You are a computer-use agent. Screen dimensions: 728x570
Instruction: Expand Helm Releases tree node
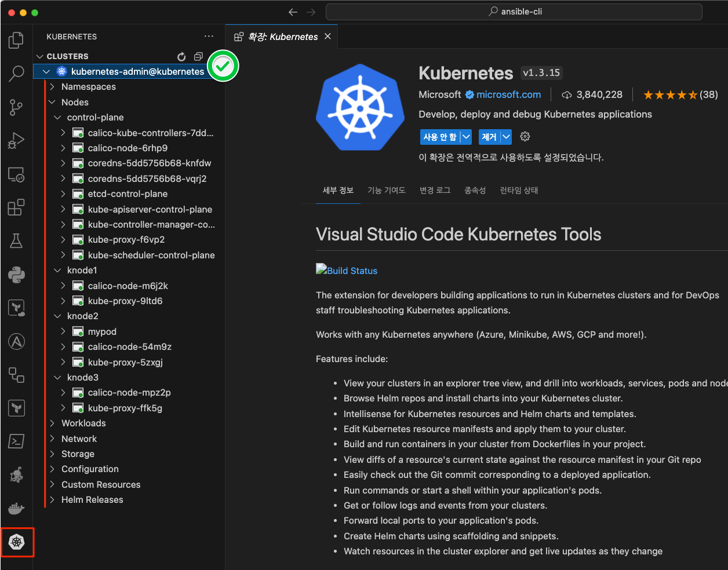pos(52,500)
